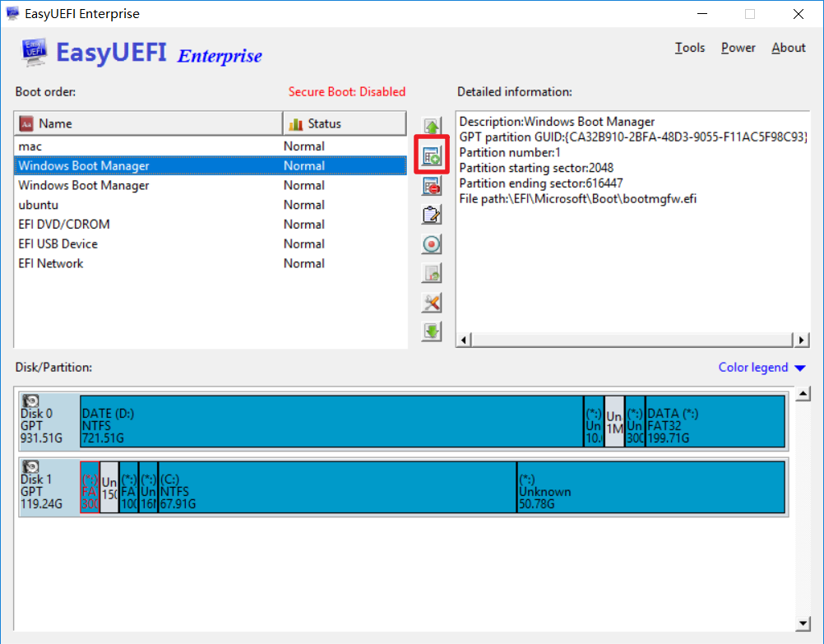Viewport: 824px width, 644px height.
Task: Select the (C:) NTFS partition on Disk 1
Action: coord(337,488)
